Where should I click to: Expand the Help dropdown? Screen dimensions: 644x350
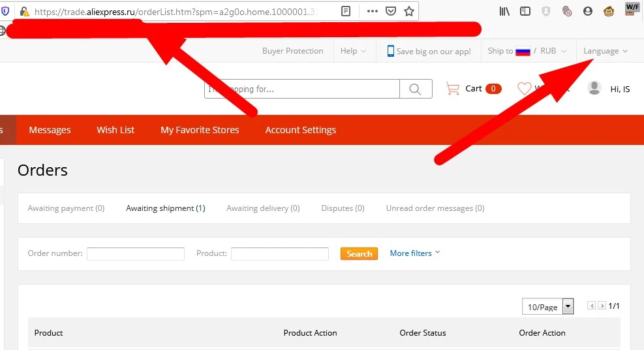[x=353, y=51]
